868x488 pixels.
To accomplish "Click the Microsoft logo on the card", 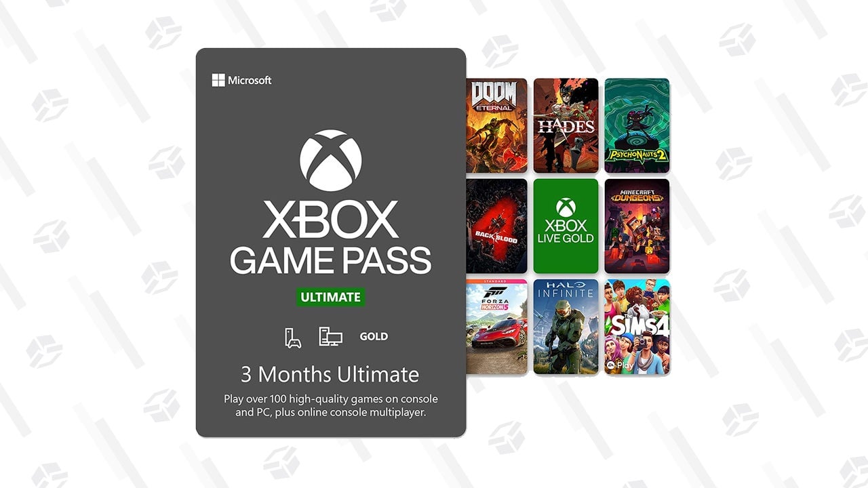I will pyautogui.click(x=241, y=80).
